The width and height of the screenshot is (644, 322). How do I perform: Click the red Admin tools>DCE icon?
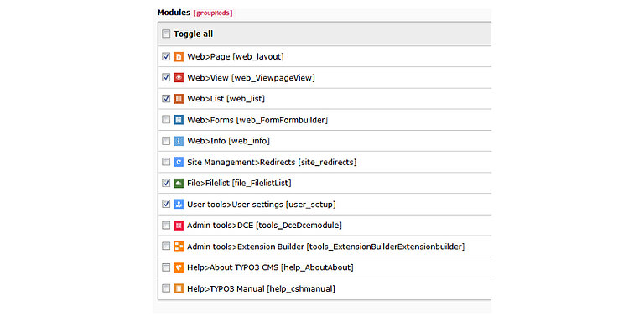click(179, 226)
